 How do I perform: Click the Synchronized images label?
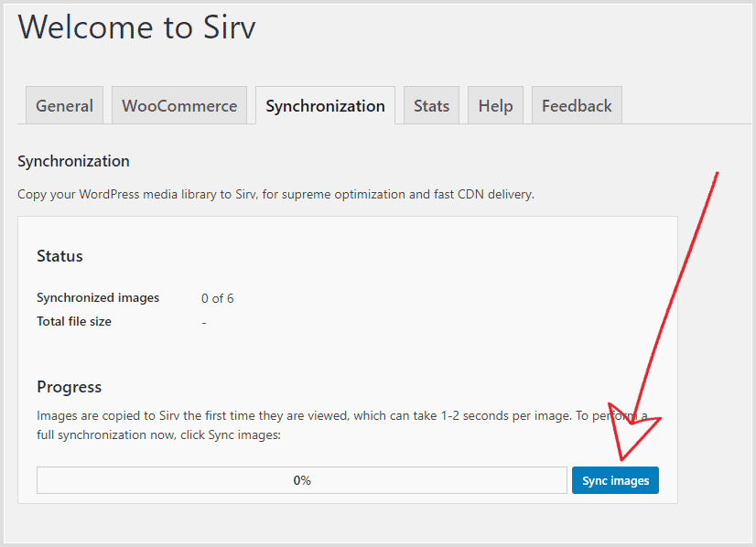pos(98,298)
